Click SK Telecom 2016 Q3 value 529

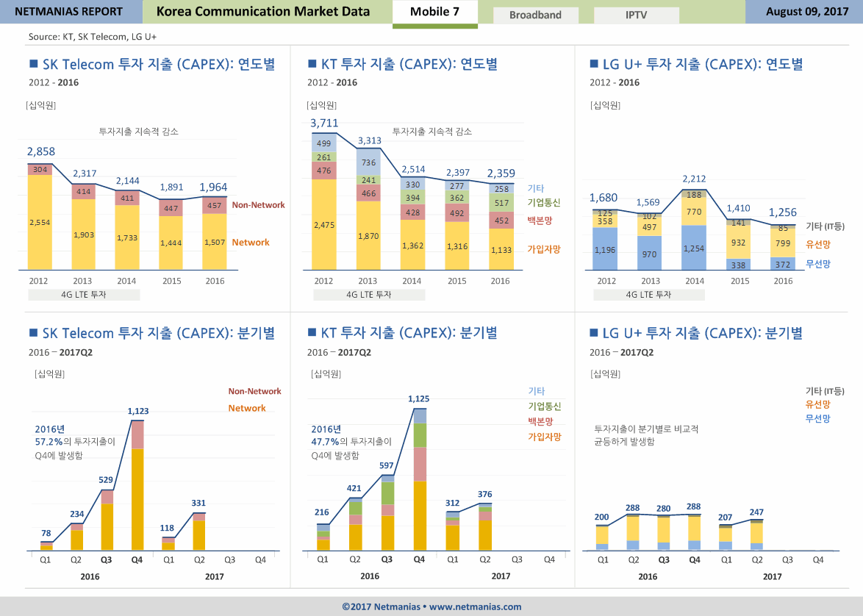pos(106,480)
